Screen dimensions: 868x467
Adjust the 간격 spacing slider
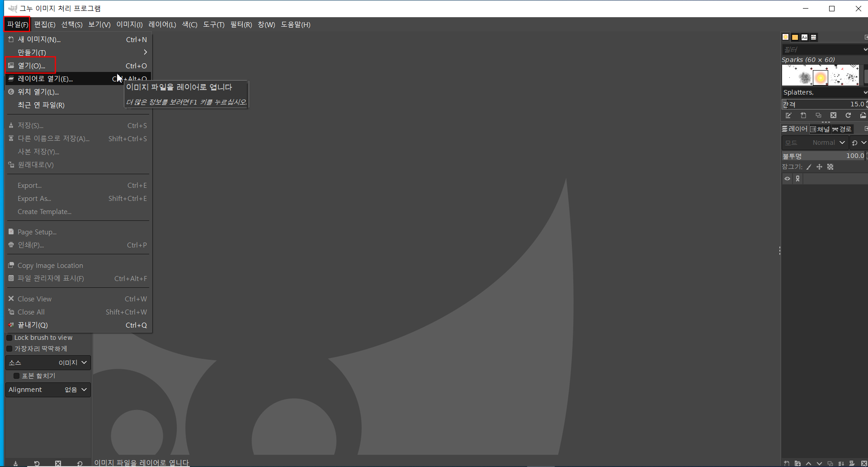pos(825,104)
